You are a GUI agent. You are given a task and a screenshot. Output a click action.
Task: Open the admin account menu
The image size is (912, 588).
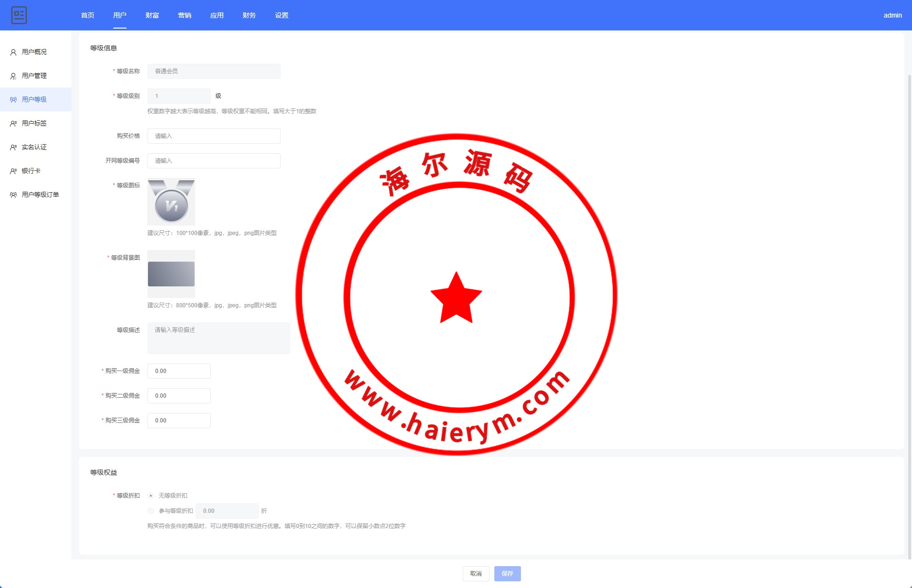[x=892, y=15]
